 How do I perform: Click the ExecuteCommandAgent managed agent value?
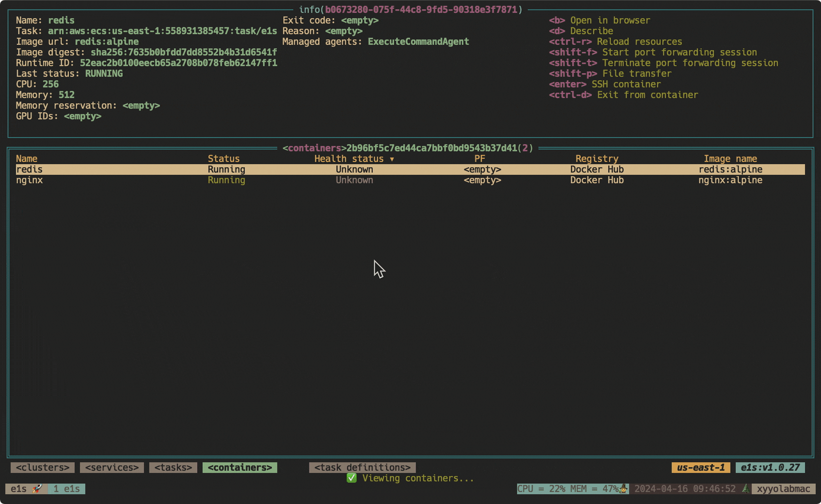click(418, 42)
